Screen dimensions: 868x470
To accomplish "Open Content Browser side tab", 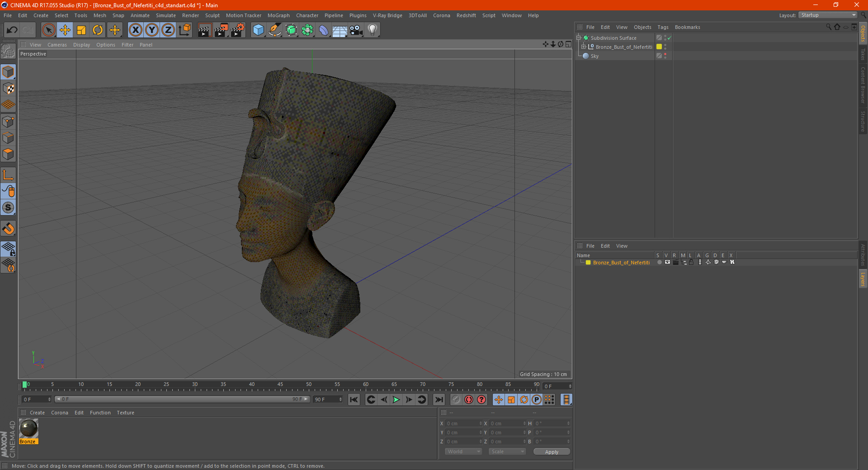I will click(x=863, y=85).
